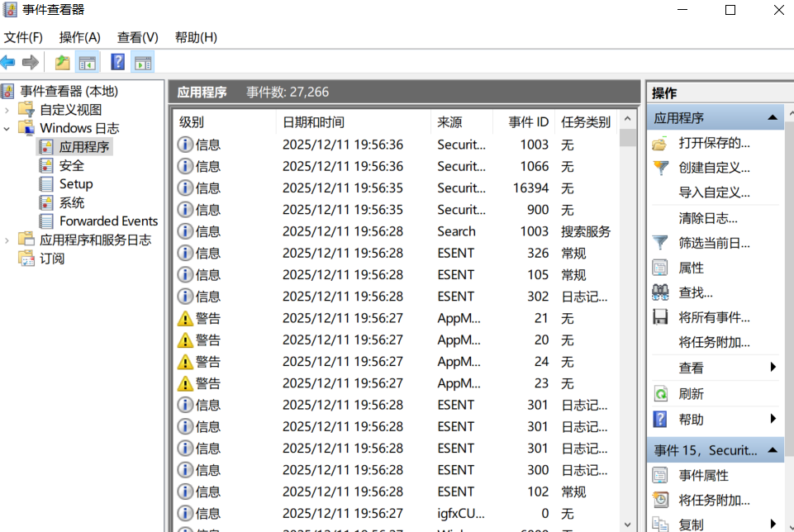Toggle the console tree pane toolbar icon

click(87, 63)
